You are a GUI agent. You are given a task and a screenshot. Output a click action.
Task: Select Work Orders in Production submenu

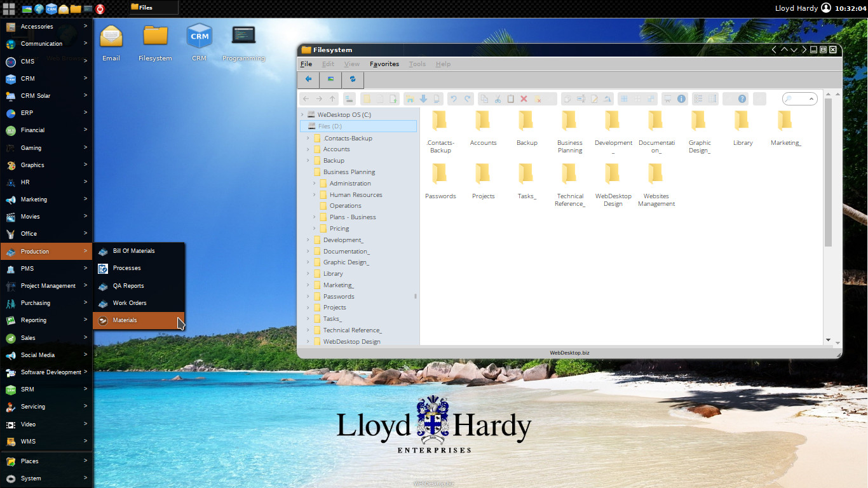tap(139, 303)
